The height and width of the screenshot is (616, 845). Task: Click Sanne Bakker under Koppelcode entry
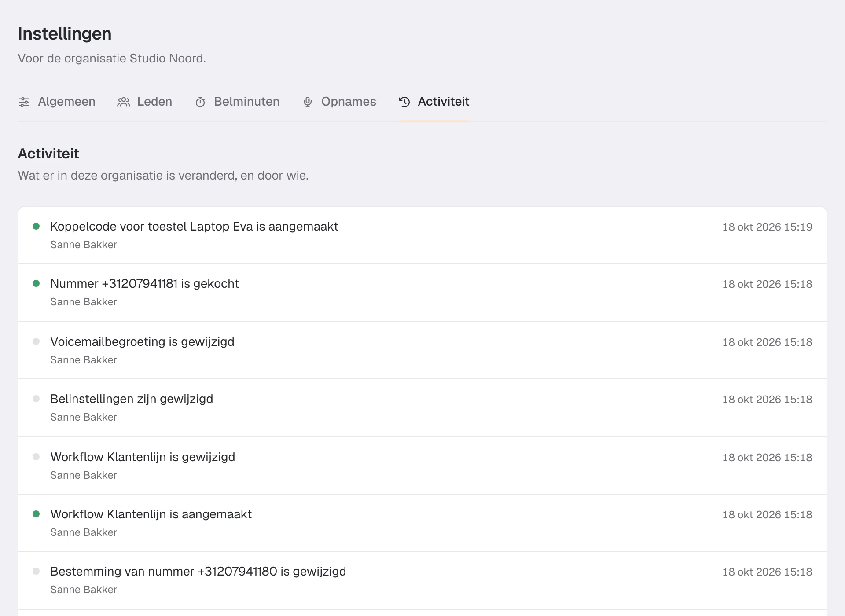coord(84,245)
